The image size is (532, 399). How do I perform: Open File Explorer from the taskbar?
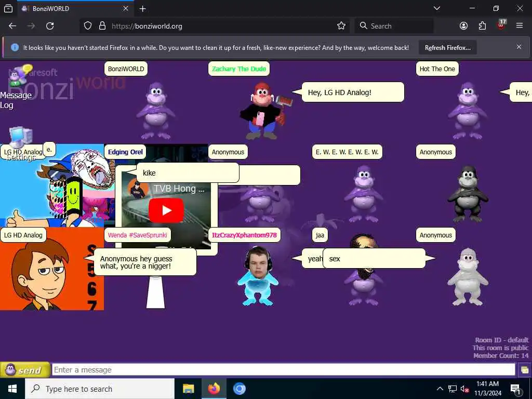[188, 389]
